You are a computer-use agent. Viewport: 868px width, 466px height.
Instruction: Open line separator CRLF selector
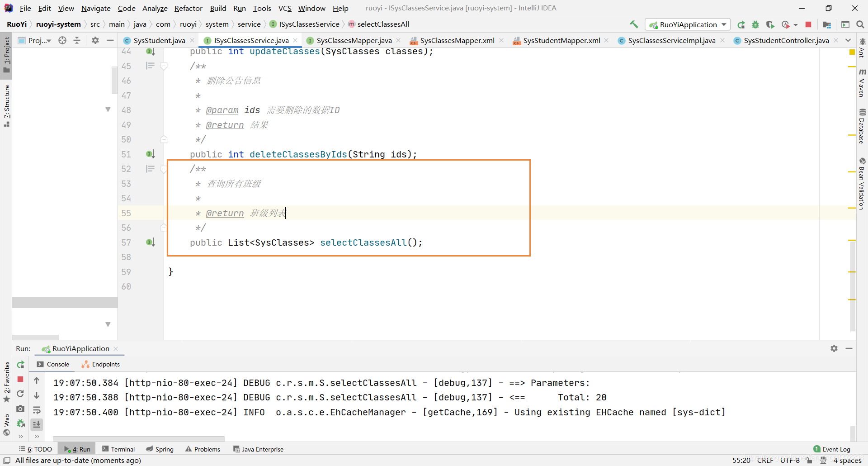point(765,460)
